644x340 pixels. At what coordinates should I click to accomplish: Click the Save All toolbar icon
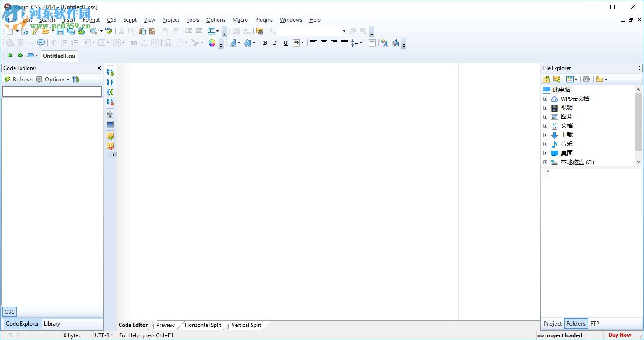pyautogui.click(x=71, y=31)
